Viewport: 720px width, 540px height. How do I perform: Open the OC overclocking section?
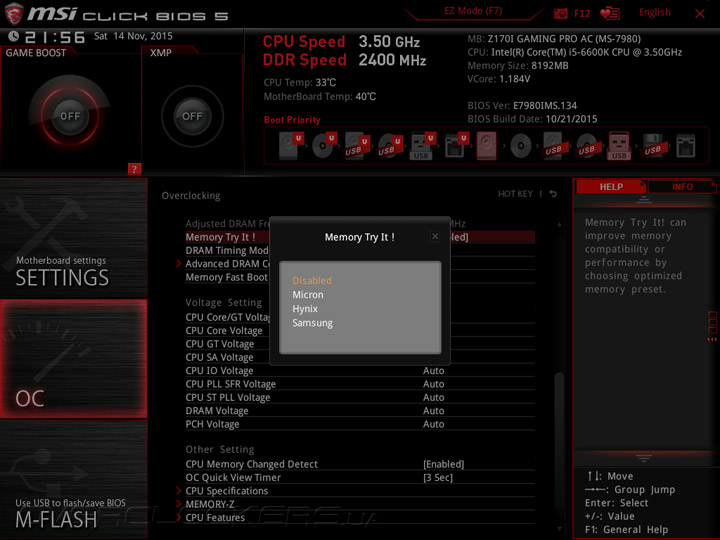tap(73, 359)
